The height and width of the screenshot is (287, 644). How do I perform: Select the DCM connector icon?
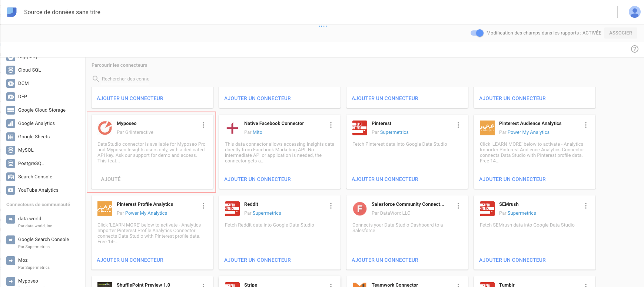point(11,83)
